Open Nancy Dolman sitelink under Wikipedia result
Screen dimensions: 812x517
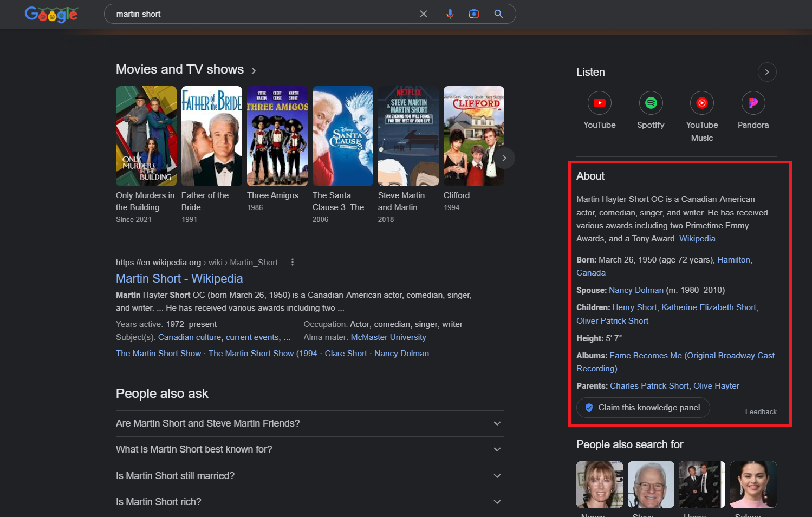point(401,354)
